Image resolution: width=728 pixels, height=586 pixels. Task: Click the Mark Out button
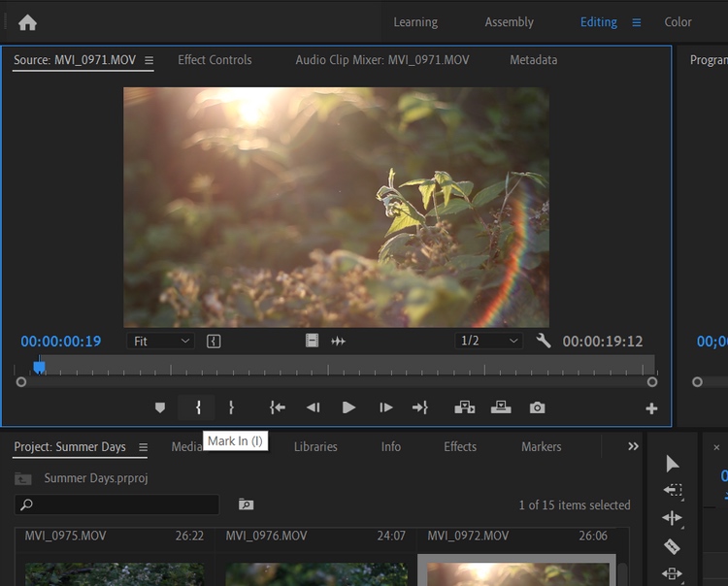click(x=231, y=407)
